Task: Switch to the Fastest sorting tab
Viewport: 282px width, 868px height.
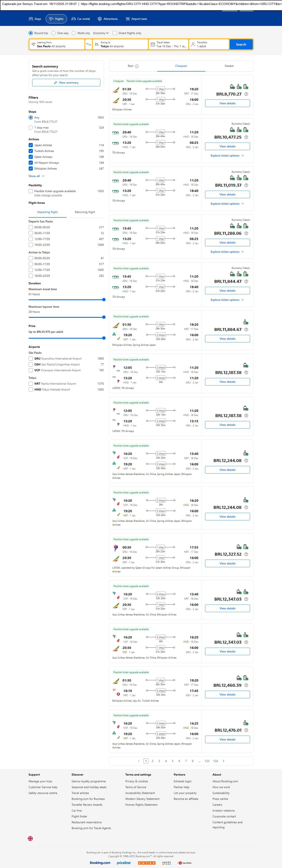Action: [229, 66]
